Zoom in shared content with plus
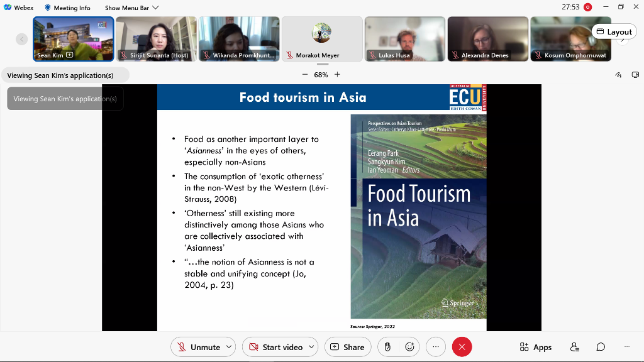Screen dimensions: 644x362 click(x=337, y=75)
